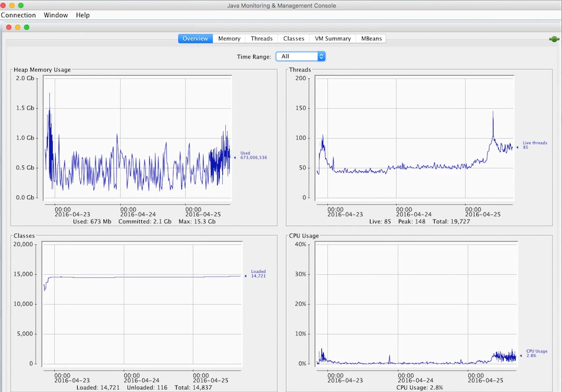The height and width of the screenshot is (392, 562).
Task: Close the outer Java Monitoring Console window
Action: click(x=3, y=5)
